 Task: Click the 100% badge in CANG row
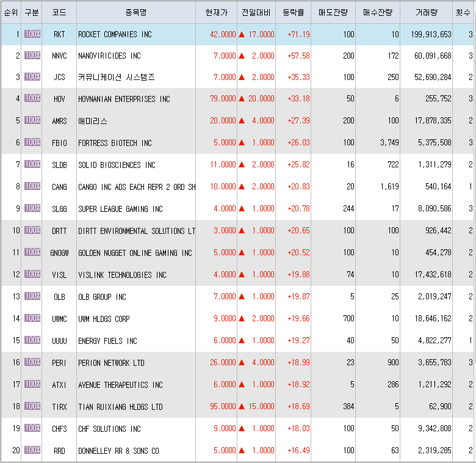[x=32, y=186]
